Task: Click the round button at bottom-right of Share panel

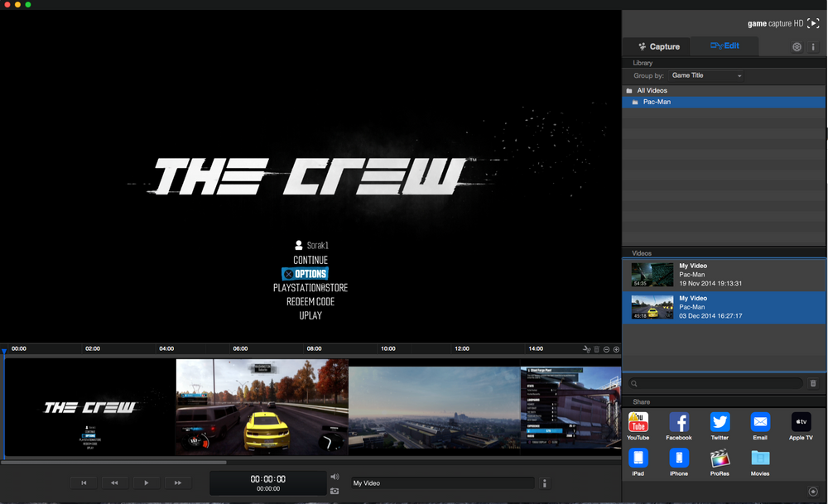Action: point(813,492)
